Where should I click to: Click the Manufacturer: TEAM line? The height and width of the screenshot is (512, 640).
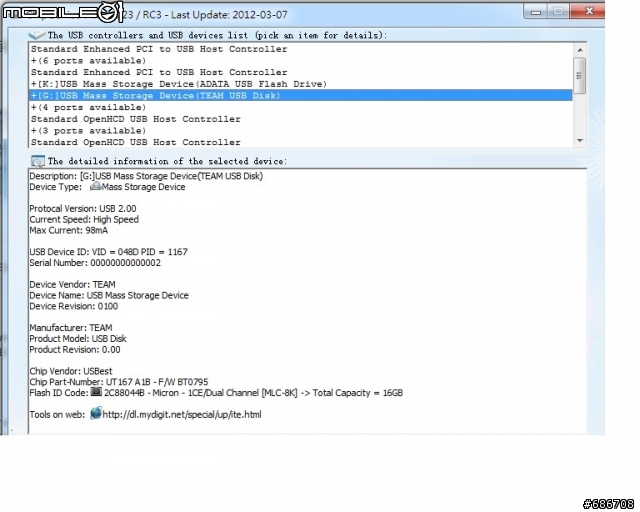tap(71, 328)
